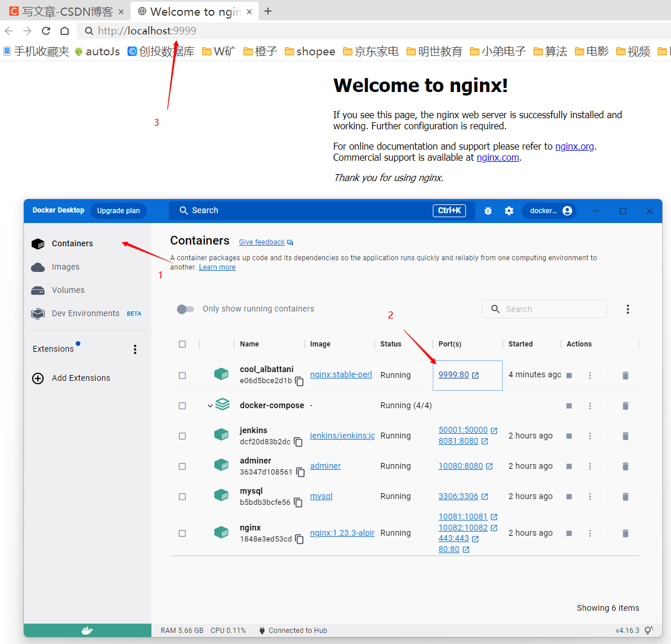The image size is (671, 644).
Task: Reload the browser page
Action: [46, 31]
